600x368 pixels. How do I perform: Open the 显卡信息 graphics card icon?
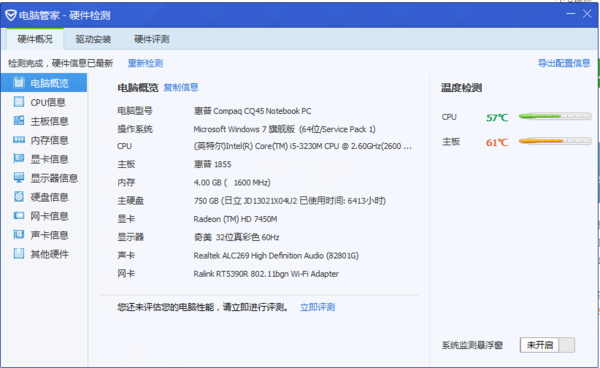(19, 159)
